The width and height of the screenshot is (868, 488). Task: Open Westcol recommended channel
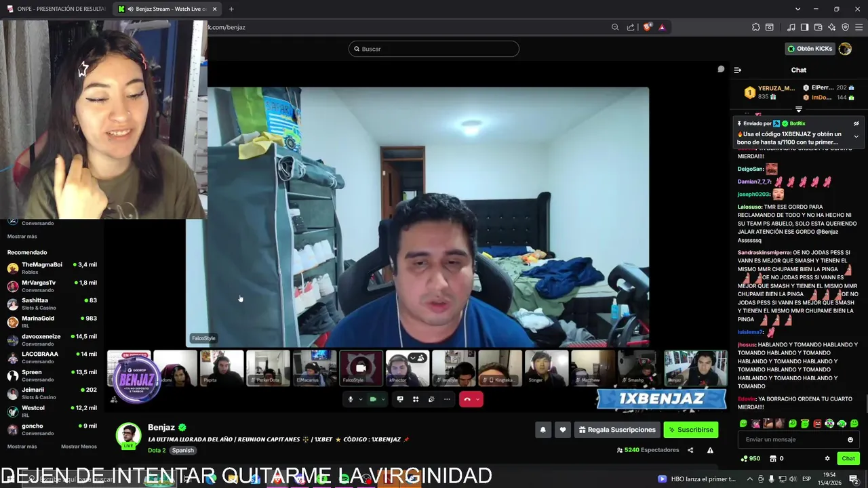52,411
